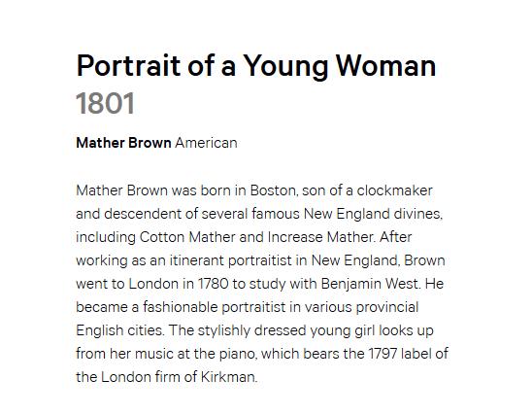
Task: Click the phrase English cities in the paragraph
Action: [120, 330]
